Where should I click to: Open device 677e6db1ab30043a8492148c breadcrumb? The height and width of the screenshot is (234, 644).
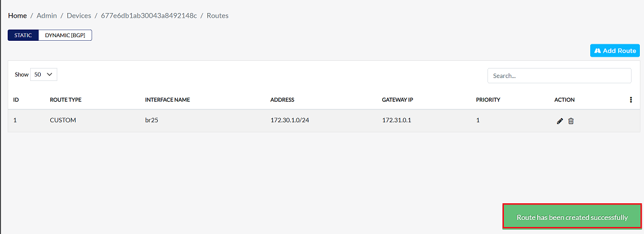coord(149,15)
